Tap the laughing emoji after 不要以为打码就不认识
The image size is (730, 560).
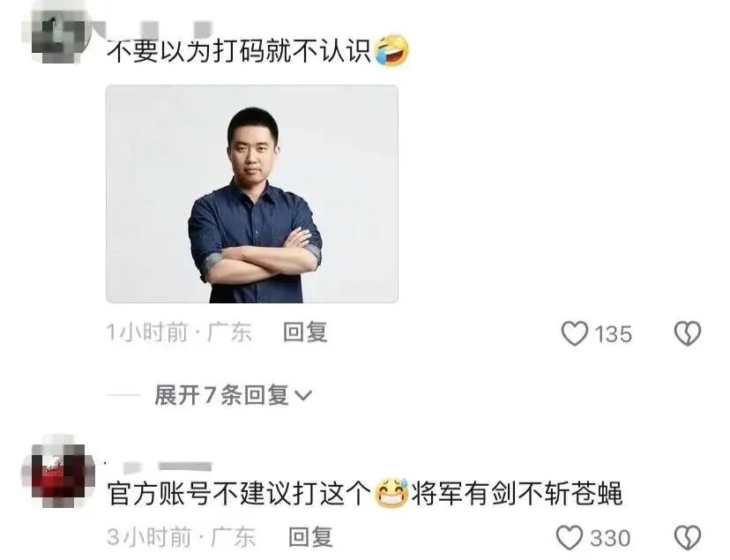coord(391,49)
